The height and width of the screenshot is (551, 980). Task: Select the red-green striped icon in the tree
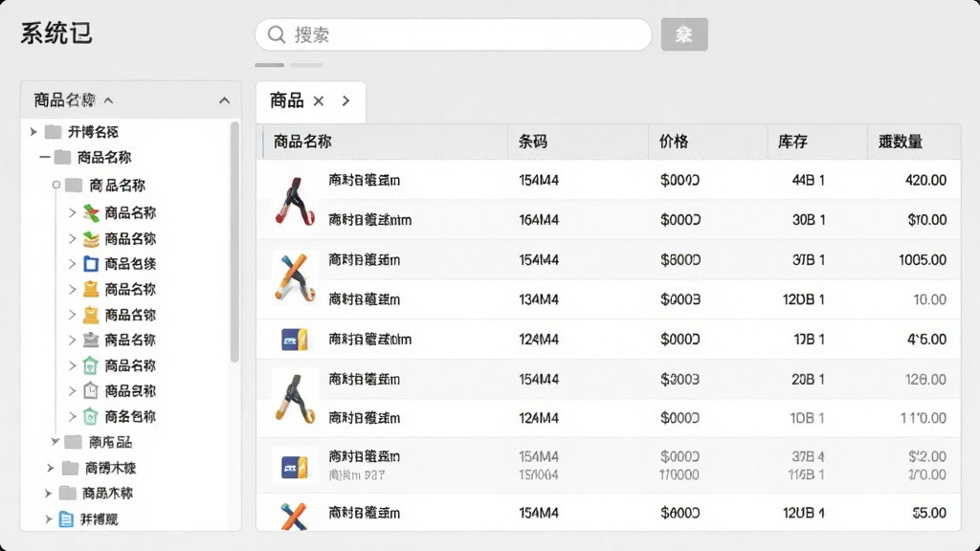point(91,213)
